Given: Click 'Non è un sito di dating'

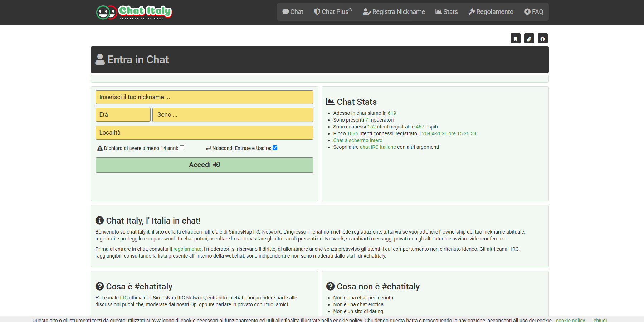Looking at the screenshot, I should coord(358,311).
